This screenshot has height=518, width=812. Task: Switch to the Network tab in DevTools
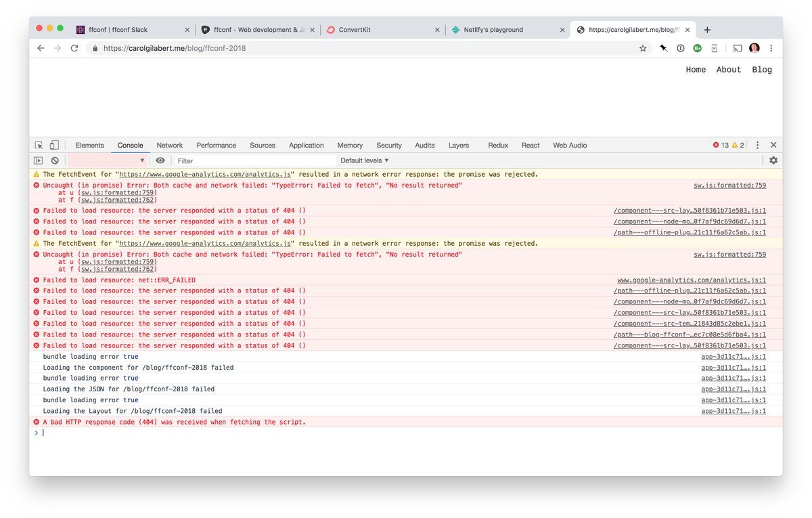pos(169,145)
